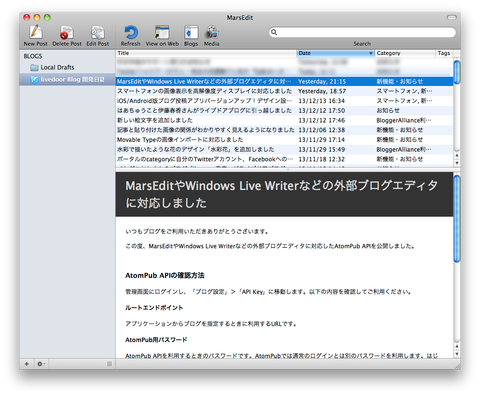Click the search magnifier icon

[x=274, y=32]
